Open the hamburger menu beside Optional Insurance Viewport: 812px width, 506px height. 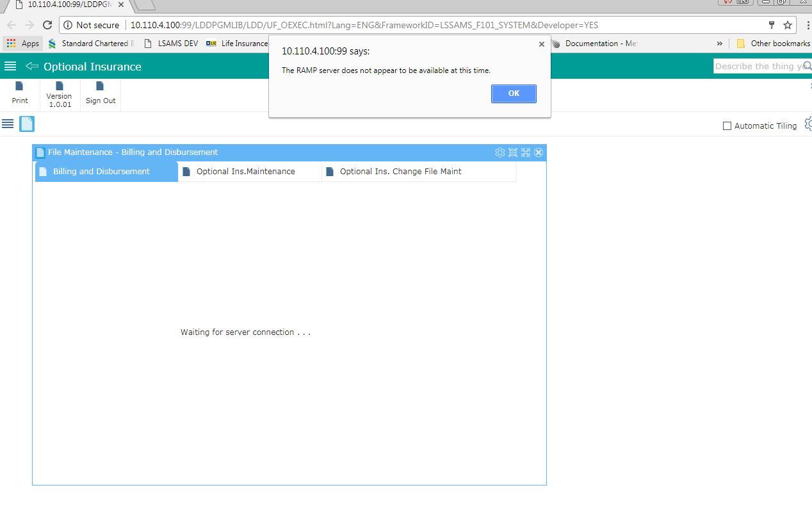click(x=10, y=67)
